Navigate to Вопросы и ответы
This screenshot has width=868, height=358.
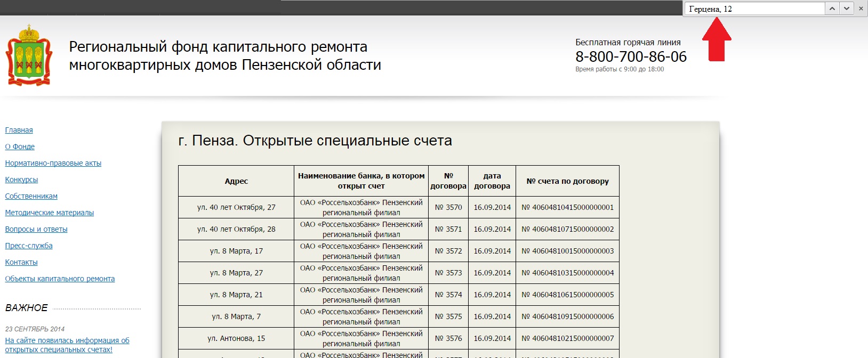point(36,229)
